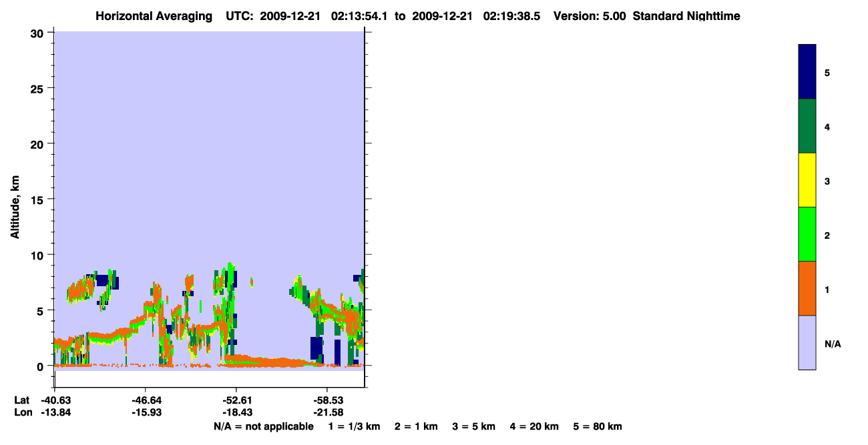Click the altitude tick label 30

click(38, 33)
